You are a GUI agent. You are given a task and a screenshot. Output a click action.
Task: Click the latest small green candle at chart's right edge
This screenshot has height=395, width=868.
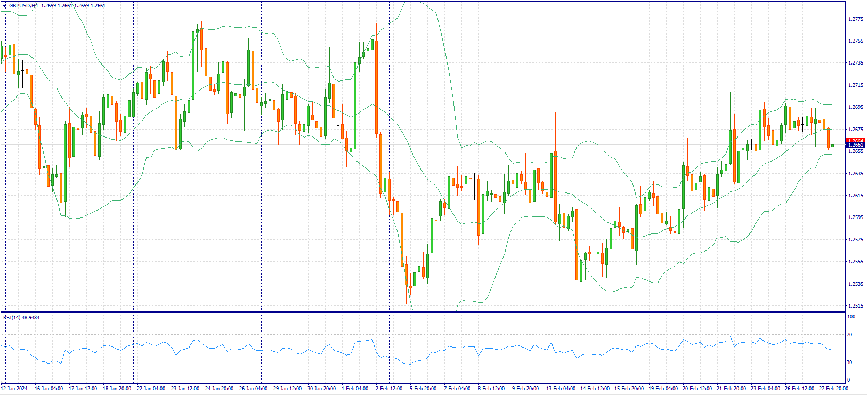pyautogui.click(x=832, y=146)
